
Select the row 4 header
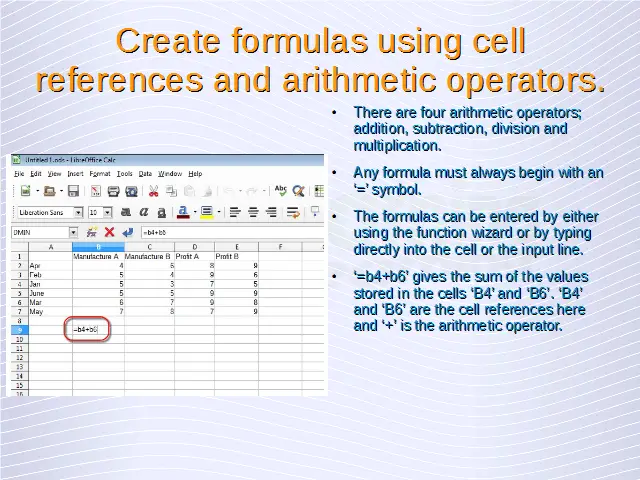(18, 282)
